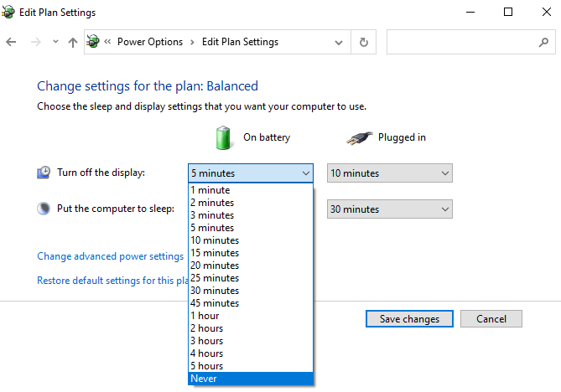Select Never from the dropdown list
This screenshot has height=392, width=561.
[251, 379]
